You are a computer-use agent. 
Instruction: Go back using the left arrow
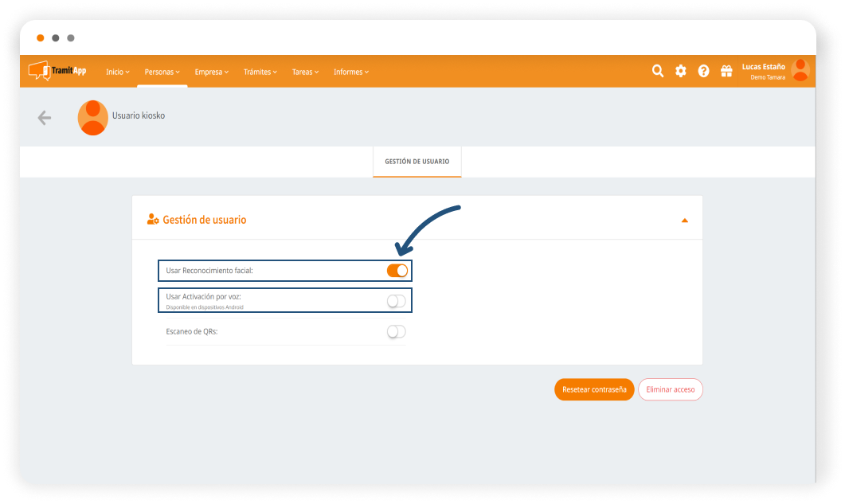pyautogui.click(x=45, y=118)
